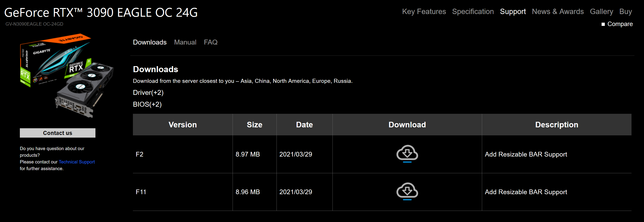
Task: Open the Gallery section
Action: [601, 12]
